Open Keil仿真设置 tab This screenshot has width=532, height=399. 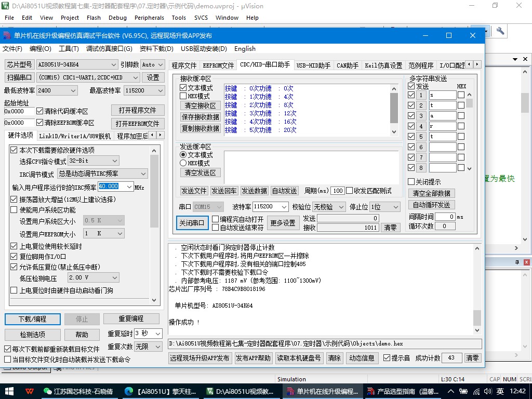tap(383, 65)
